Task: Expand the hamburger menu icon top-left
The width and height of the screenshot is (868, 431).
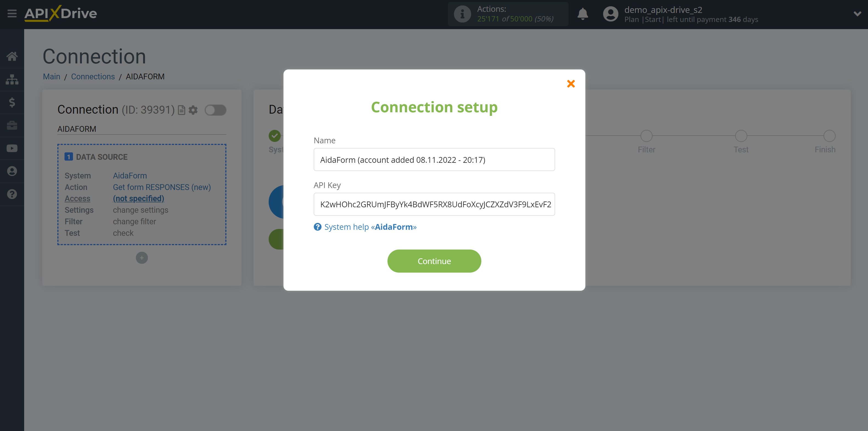Action: (12, 14)
